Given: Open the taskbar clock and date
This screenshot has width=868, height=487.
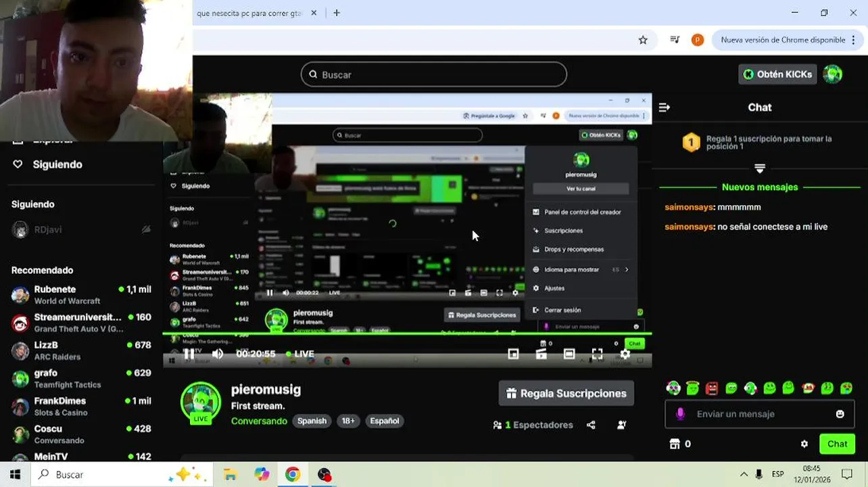Looking at the screenshot, I should pyautogui.click(x=811, y=474).
